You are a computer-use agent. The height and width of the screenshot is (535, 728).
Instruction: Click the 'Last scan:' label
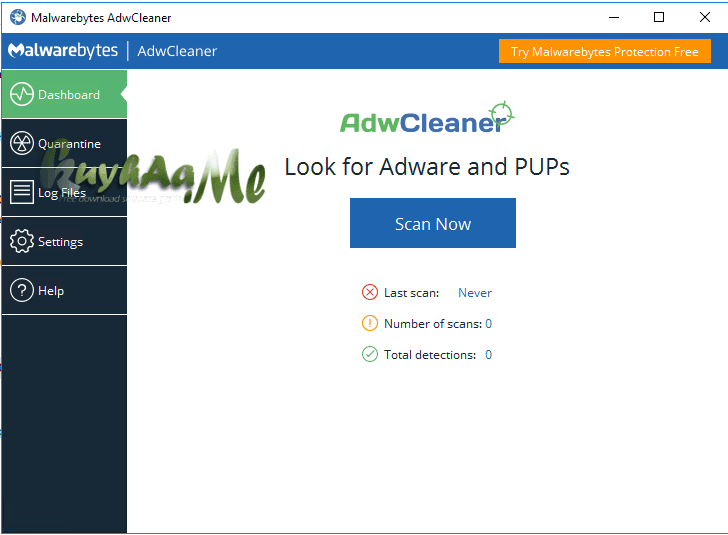tap(411, 293)
